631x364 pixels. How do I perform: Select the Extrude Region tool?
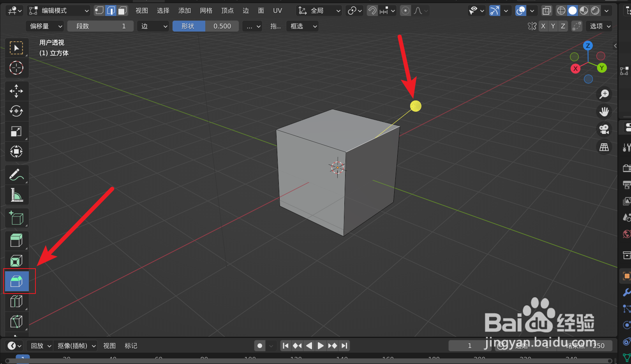click(16, 241)
